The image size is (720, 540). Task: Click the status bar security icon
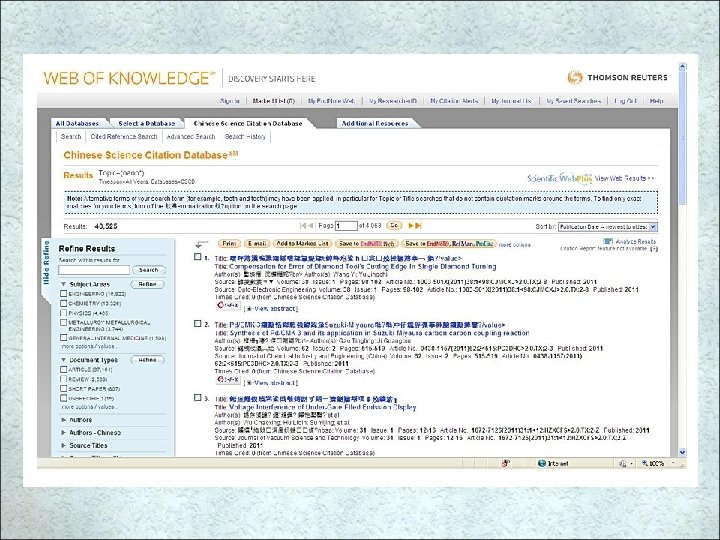tap(506, 463)
